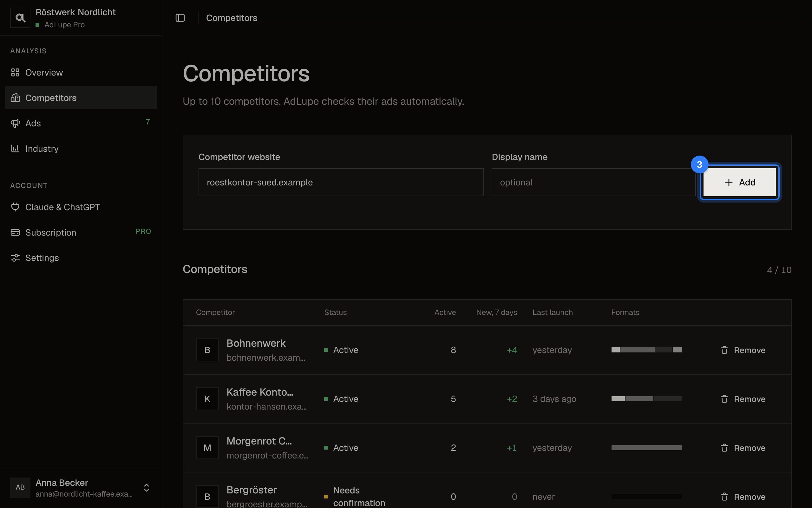Screen dimensions: 812x508
Task: Click the Industry chart icon
Action: (x=15, y=149)
